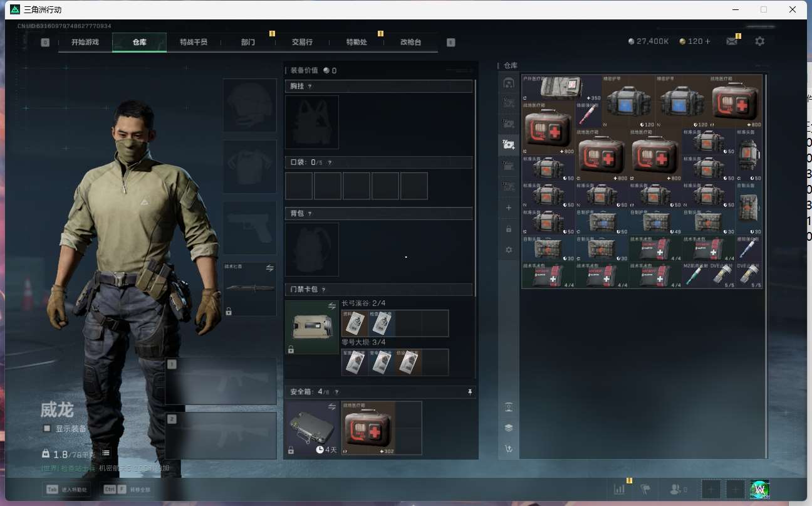Click the 进入特勤处 button
The image size is (812, 506).
pyautogui.click(x=67, y=489)
